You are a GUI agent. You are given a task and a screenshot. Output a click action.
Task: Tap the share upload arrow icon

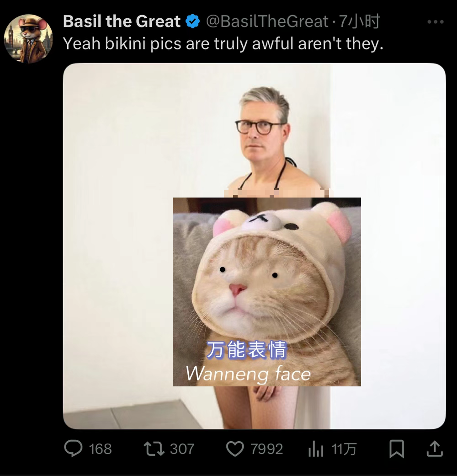[x=435, y=449]
